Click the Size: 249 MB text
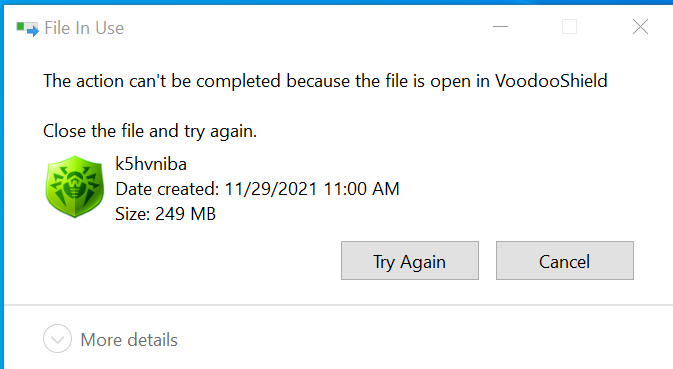 [x=166, y=214]
